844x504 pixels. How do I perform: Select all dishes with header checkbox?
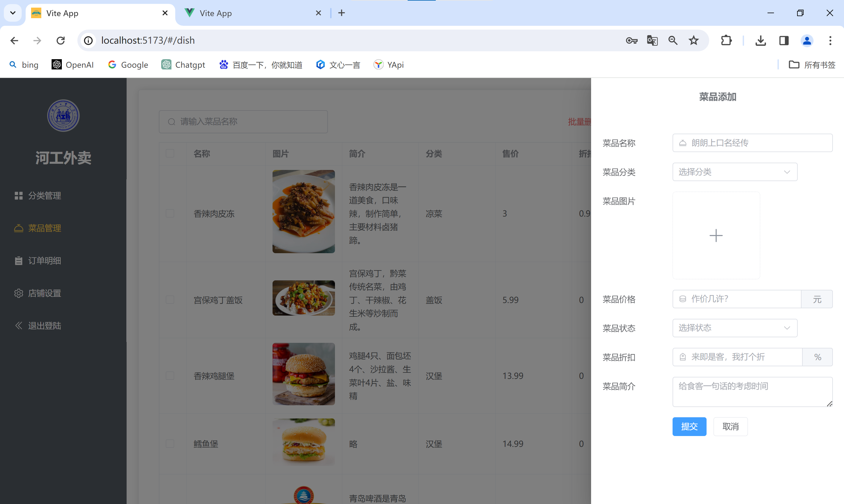[170, 154]
